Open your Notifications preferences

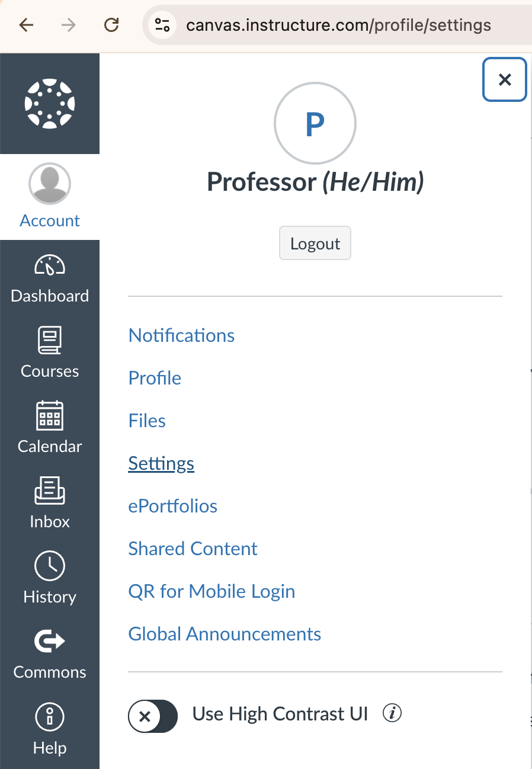(x=181, y=335)
